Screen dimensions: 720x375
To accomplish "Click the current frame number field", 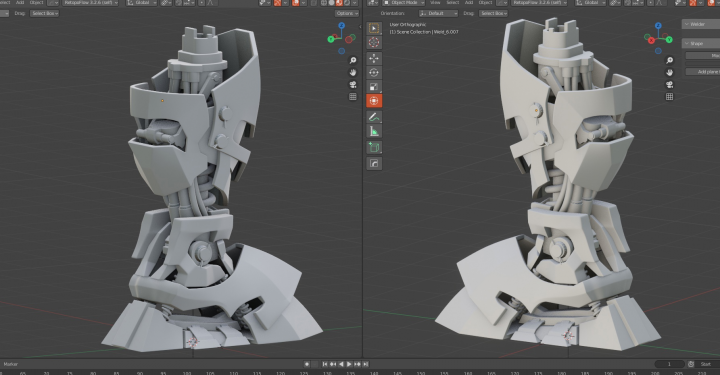I will point(669,364).
